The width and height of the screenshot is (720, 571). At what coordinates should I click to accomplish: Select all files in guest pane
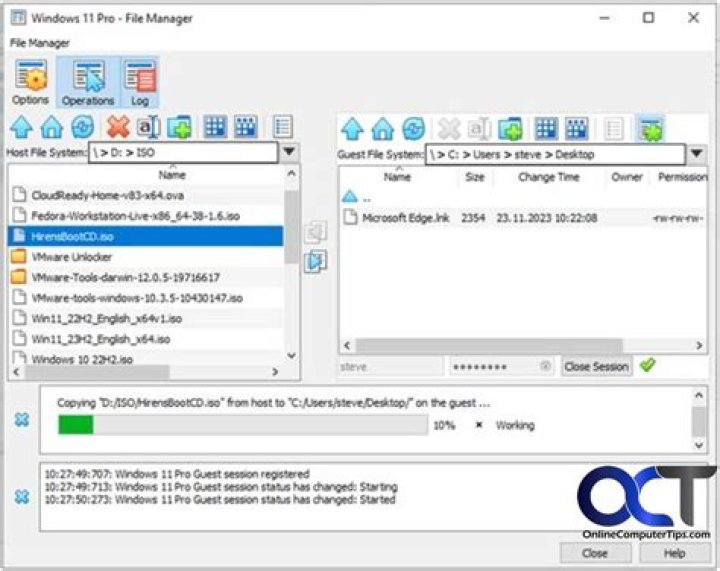pyautogui.click(x=546, y=129)
